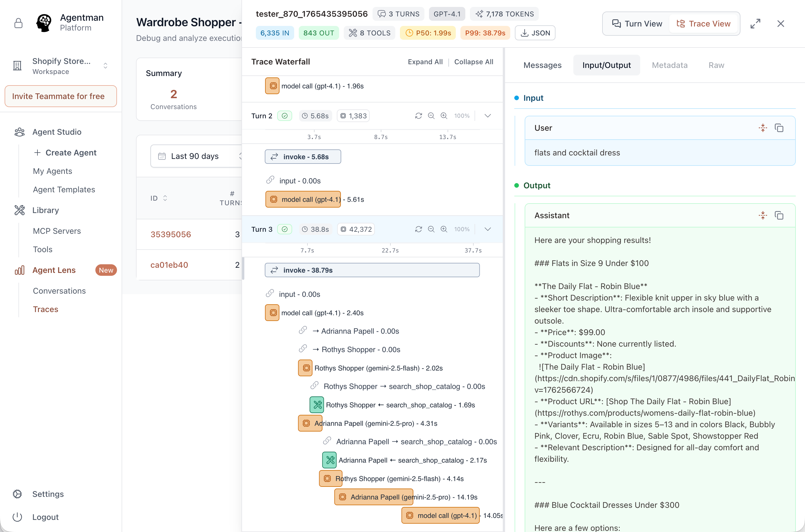Zoom out on Turn 2 waterfall
This screenshot has height=532, width=805.
tap(431, 116)
